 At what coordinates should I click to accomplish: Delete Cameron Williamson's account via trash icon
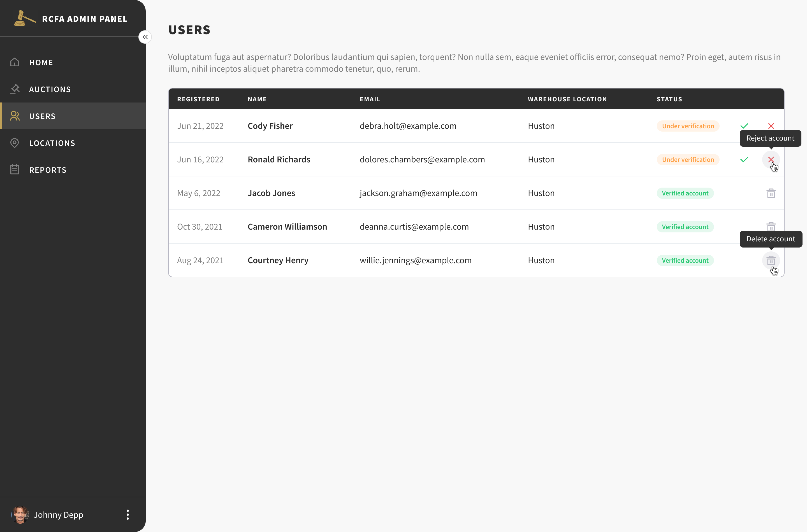[x=771, y=226]
